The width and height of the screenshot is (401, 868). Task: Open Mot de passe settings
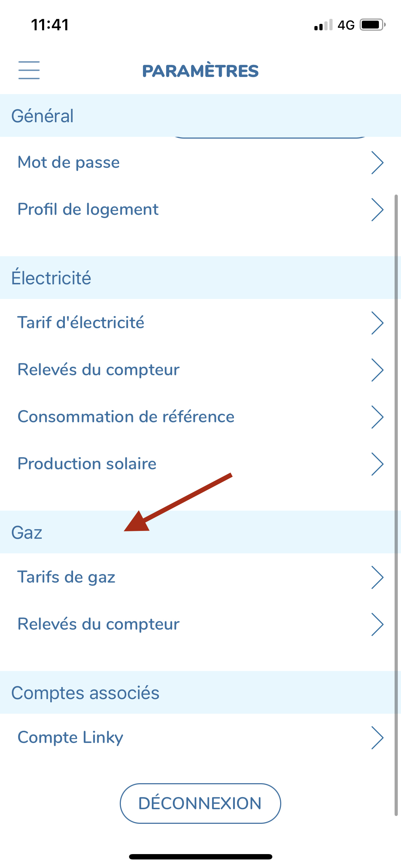[x=200, y=162]
